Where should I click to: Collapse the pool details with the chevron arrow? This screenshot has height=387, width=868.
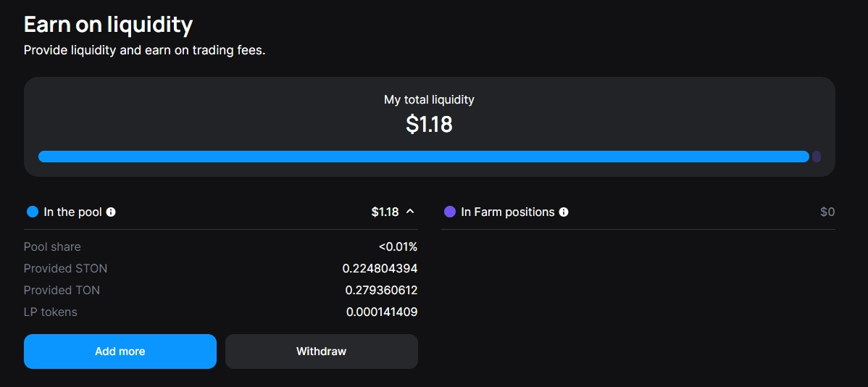(410, 212)
